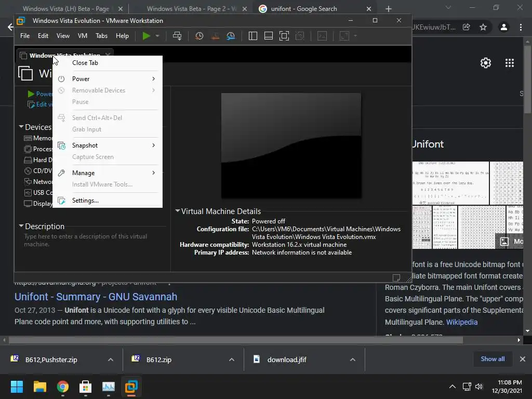Open Unifont - Summary - GNU Savannah link
The width and height of the screenshot is (532, 399).
point(96,297)
